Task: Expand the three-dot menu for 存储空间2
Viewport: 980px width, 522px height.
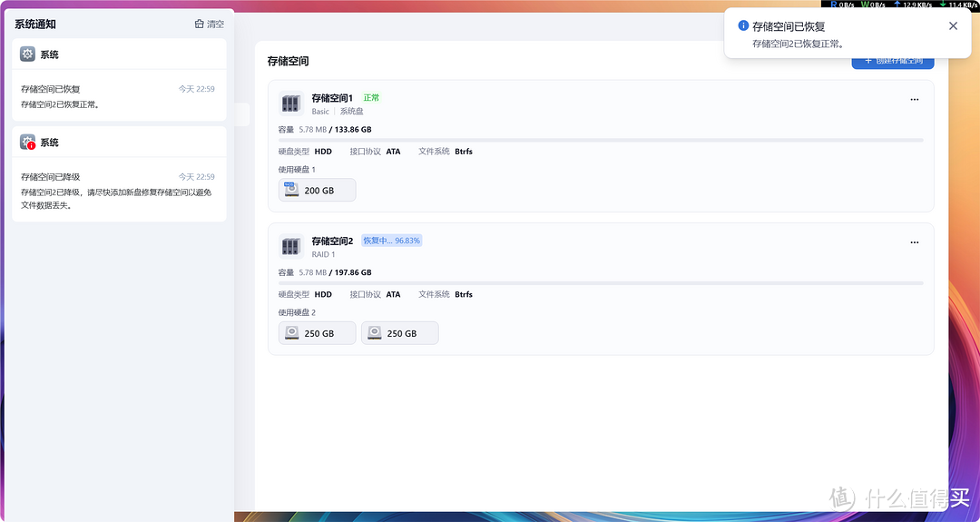Action: 914,242
